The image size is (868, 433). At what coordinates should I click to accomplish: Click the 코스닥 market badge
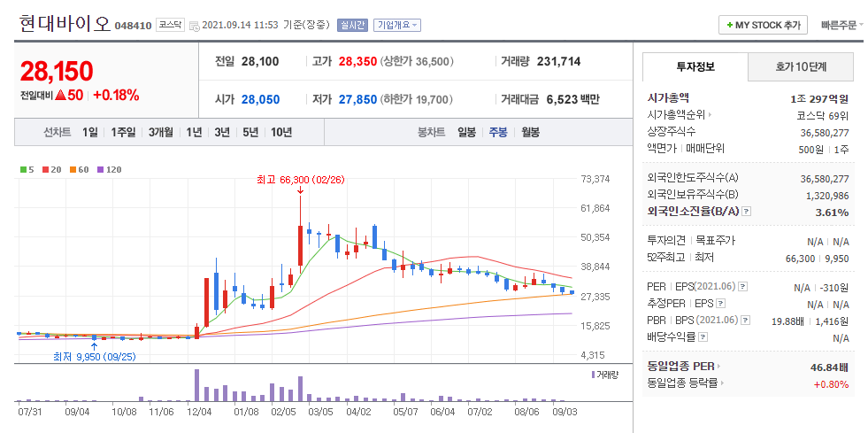(171, 25)
